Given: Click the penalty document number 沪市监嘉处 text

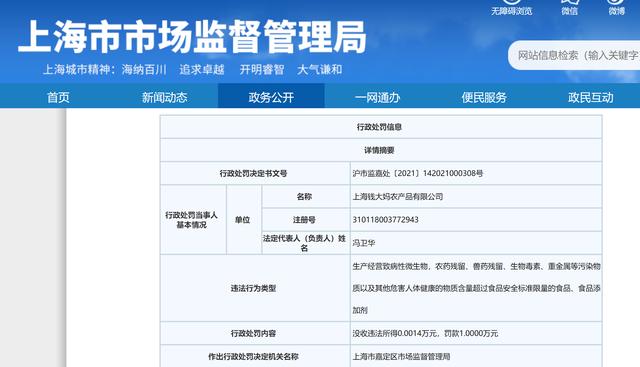Looking at the screenshot, I should click(418, 173).
